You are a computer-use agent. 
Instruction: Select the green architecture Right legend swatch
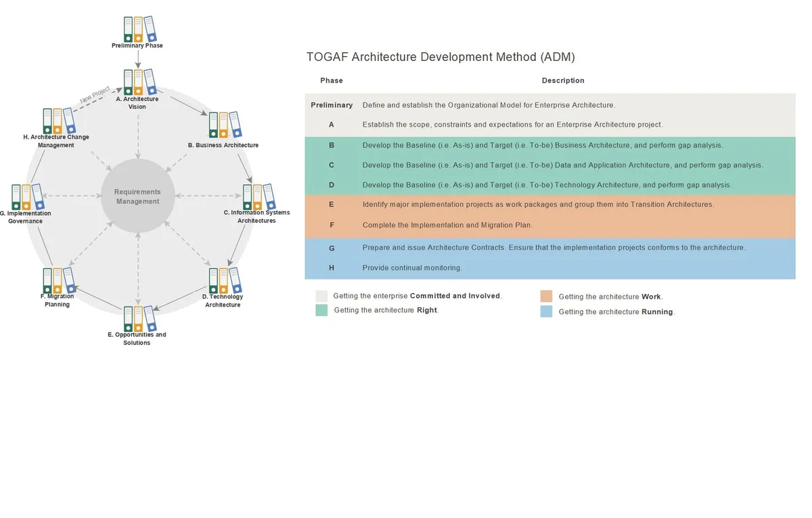point(321,310)
